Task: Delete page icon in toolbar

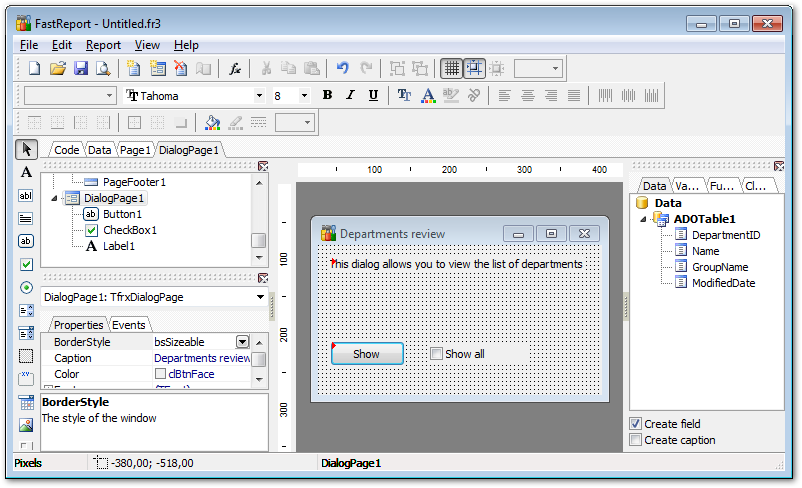Action: [x=181, y=68]
